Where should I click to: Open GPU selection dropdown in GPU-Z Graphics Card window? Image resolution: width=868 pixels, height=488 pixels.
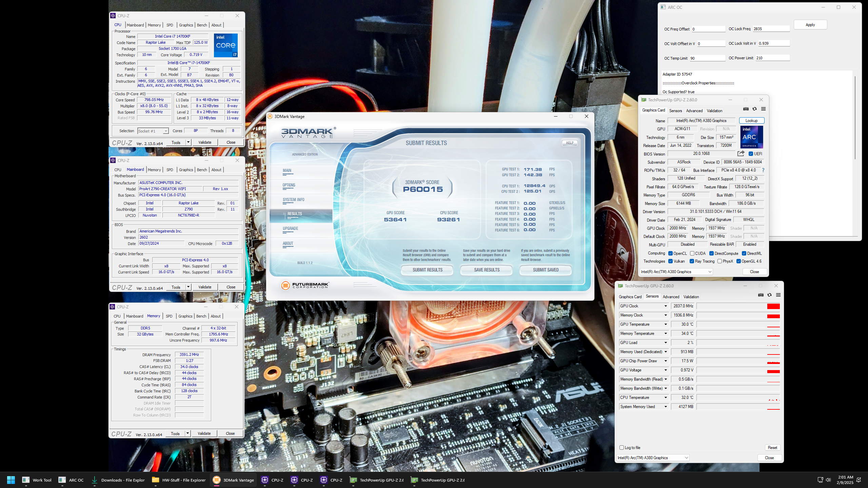click(676, 272)
